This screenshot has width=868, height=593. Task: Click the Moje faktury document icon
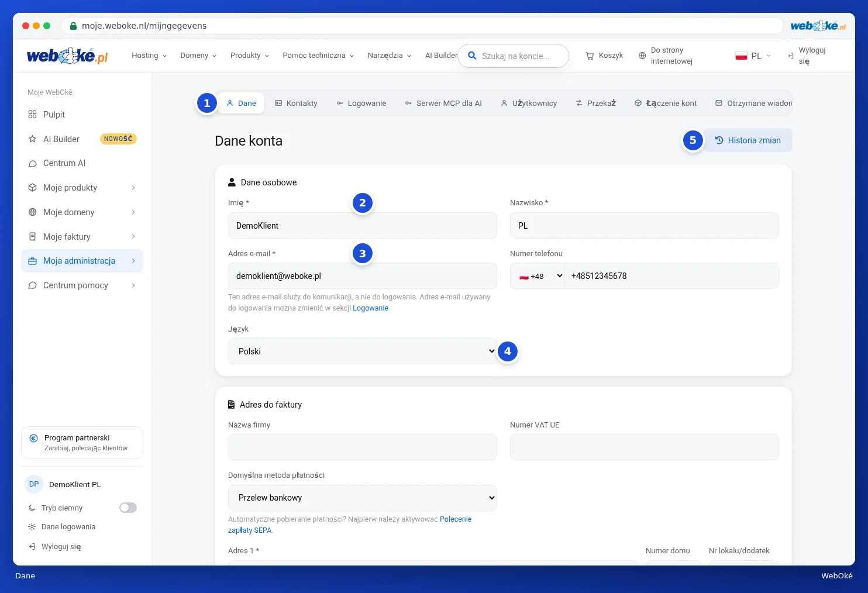32,237
